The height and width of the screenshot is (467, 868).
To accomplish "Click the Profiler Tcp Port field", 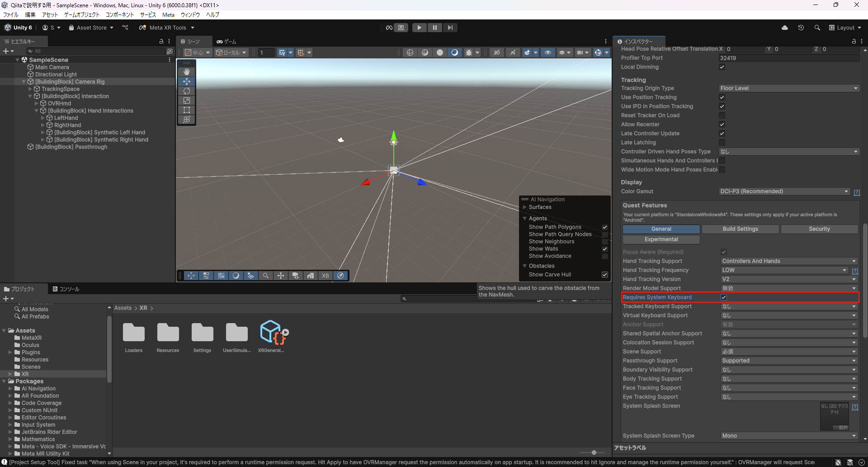I will [789, 58].
